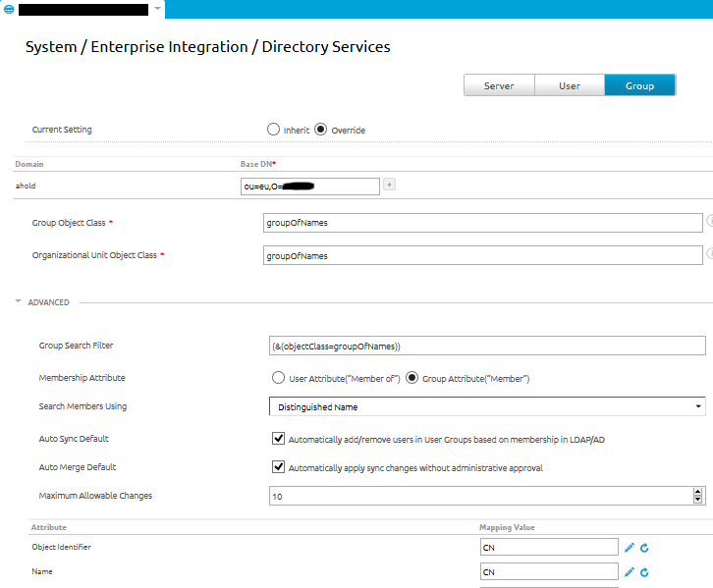Uncheck the Auto Merge Default checkbox

(x=279, y=467)
